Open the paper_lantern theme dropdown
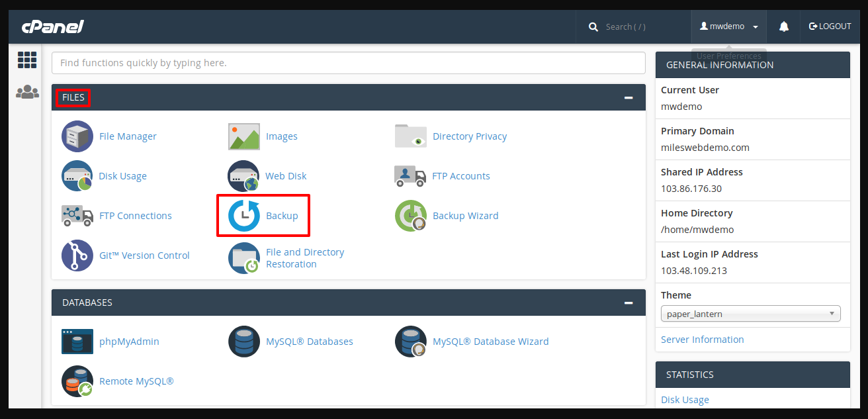The image size is (868, 419). 750,314
